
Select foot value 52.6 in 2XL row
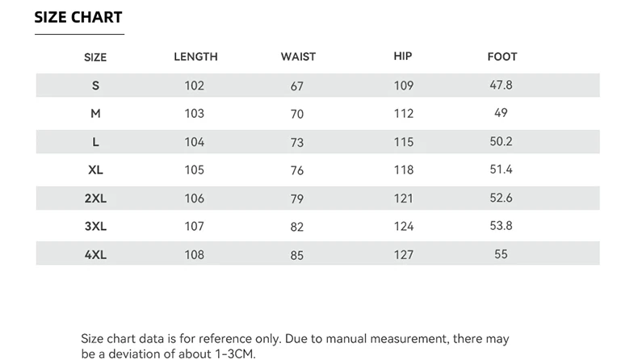click(502, 198)
